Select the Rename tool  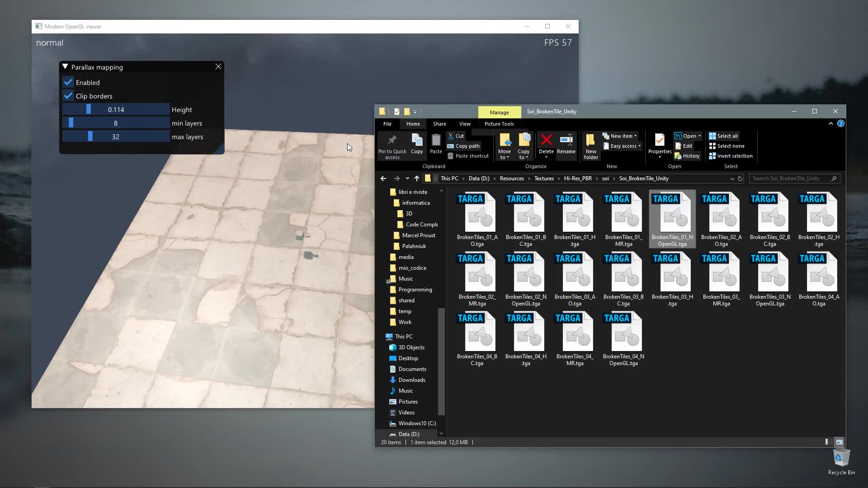click(x=566, y=144)
